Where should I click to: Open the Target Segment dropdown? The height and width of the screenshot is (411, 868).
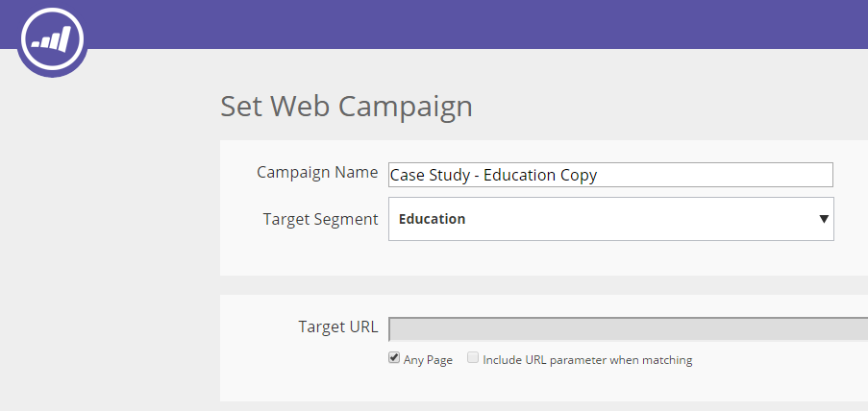pyautogui.click(x=610, y=219)
